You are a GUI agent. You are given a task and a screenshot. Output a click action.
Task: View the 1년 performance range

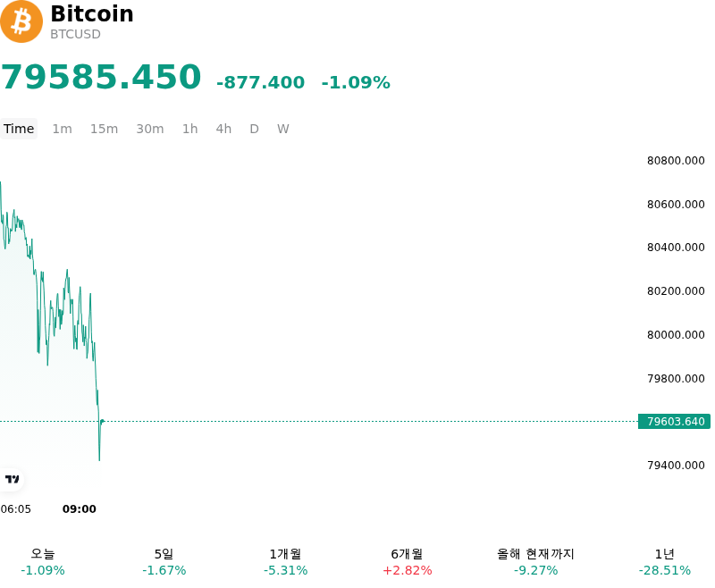(x=665, y=562)
